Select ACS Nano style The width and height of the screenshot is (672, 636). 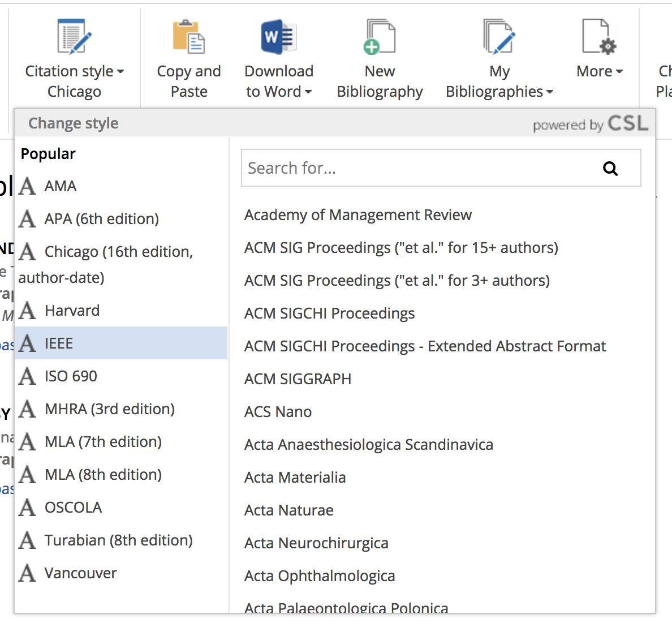(x=278, y=412)
